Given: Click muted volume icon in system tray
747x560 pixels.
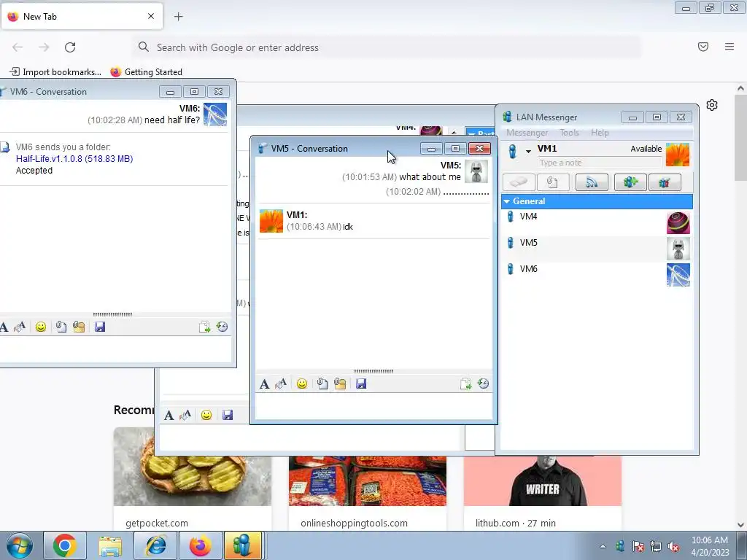Looking at the screenshot, I should (673, 547).
